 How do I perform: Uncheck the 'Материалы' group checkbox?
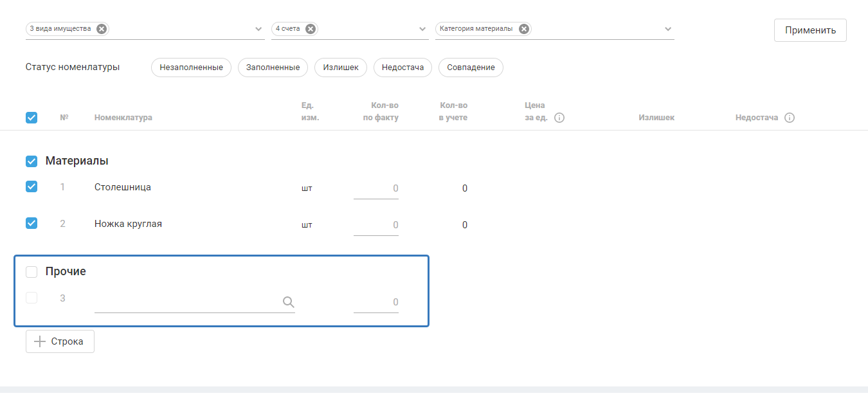coord(32,161)
